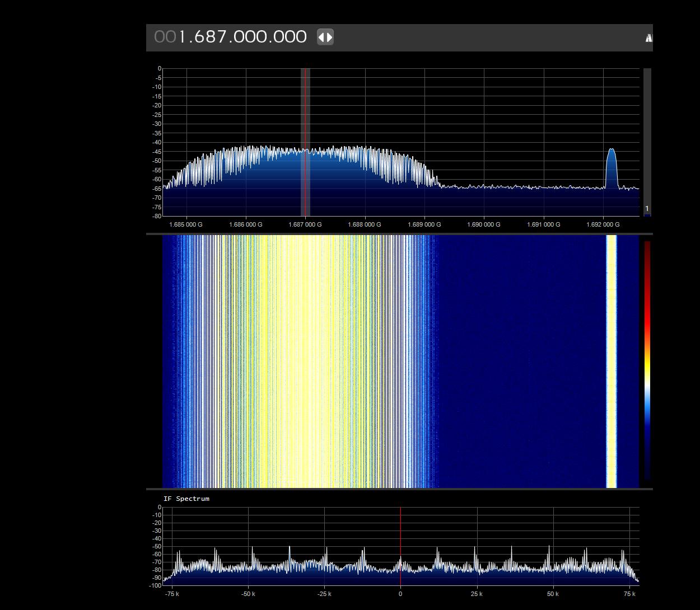
Task: Click the dimmed leading 00 digits of frequency
Action: click(165, 37)
